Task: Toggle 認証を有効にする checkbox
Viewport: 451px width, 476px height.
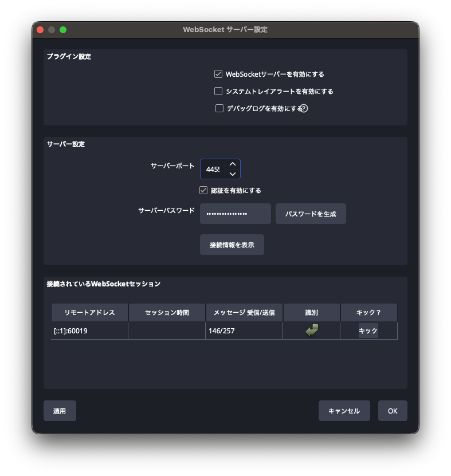Action: tap(203, 190)
